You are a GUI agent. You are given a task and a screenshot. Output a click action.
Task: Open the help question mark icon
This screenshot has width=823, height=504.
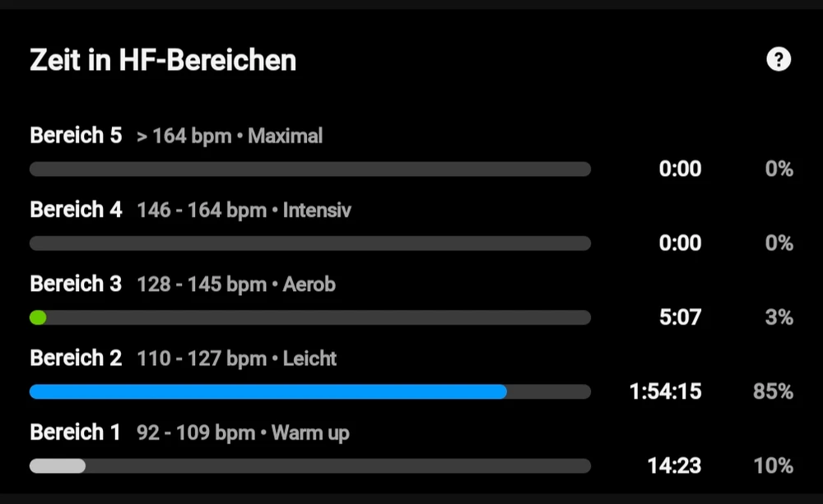tap(778, 60)
